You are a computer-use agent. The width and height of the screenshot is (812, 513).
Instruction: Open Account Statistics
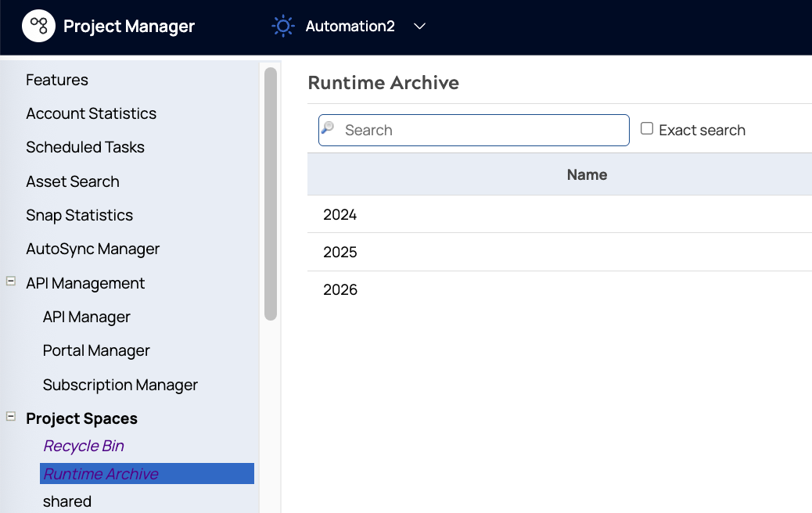(92, 113)
